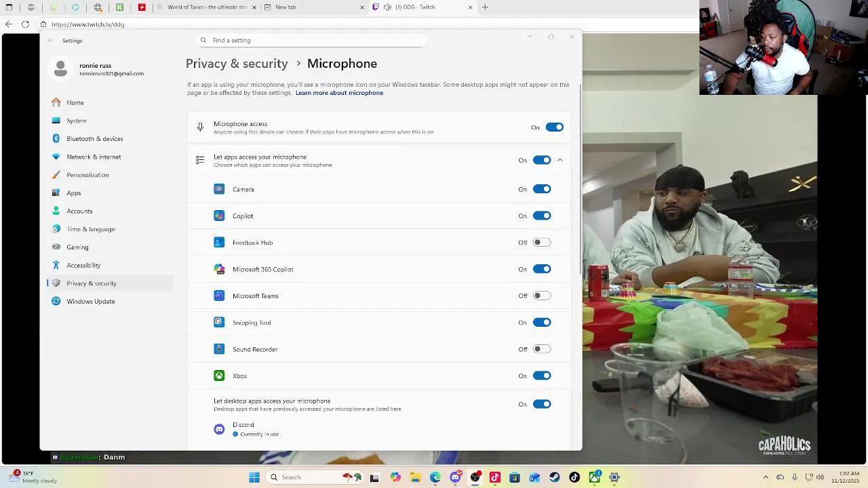868x488 pixels.
Task: Show hidden system tray icons
Action: (x=766, y=477)
